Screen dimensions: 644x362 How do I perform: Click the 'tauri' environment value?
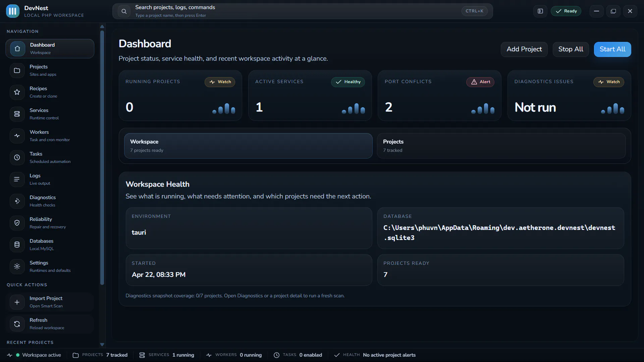pos(139,232)
